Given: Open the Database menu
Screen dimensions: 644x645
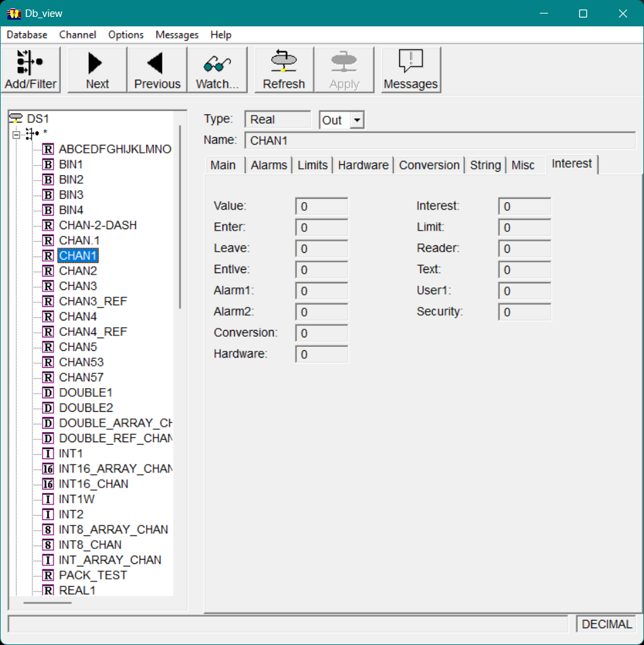Looking at the screenshot, I should [27, 34].
